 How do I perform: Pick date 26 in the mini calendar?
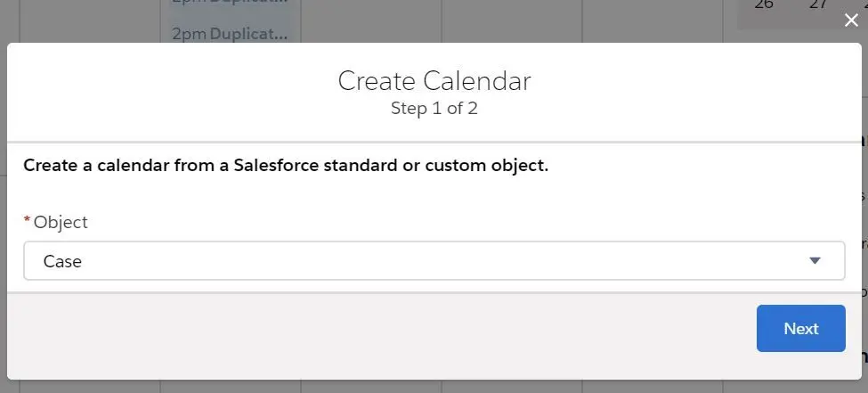coord(763,4)
